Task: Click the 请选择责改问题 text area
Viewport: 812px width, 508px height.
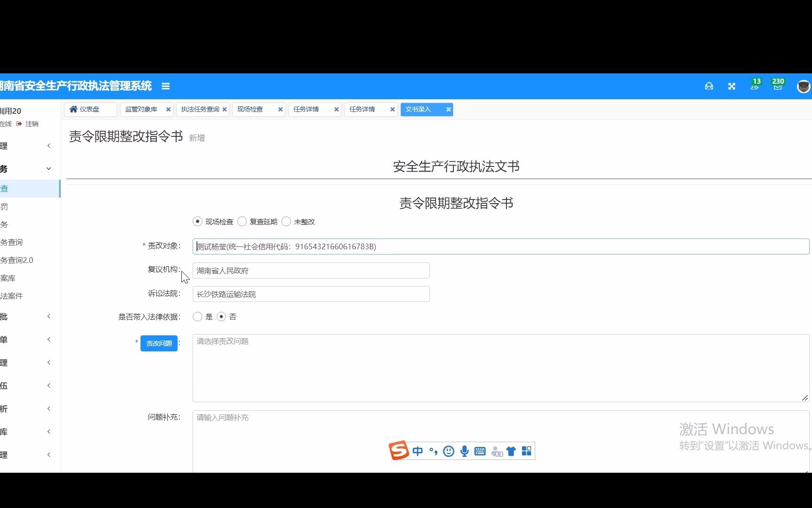Action: 501,368
